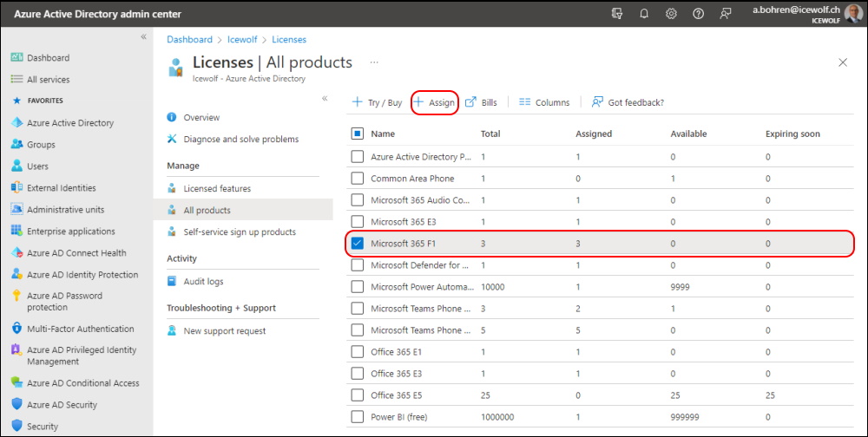Check the Microsoft 365 Audio Co... checkbox
This screenshot has width=868, height=437.
point(357,199)
